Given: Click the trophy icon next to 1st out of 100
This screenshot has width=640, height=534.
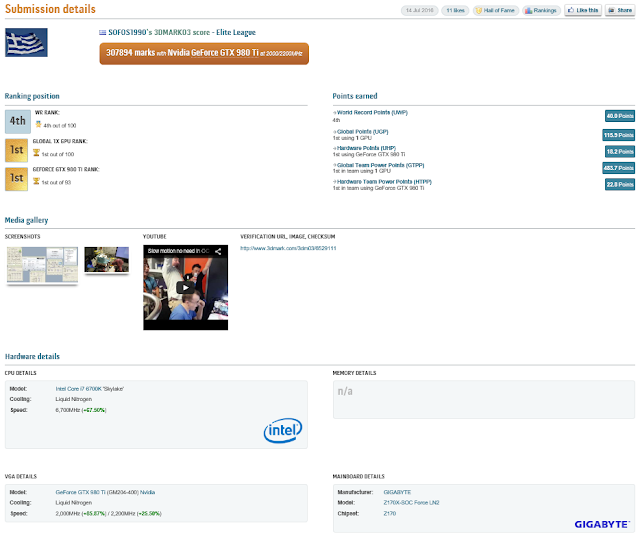Looking at the screenshot, I should pyautogui.click(x=36, y=153).
